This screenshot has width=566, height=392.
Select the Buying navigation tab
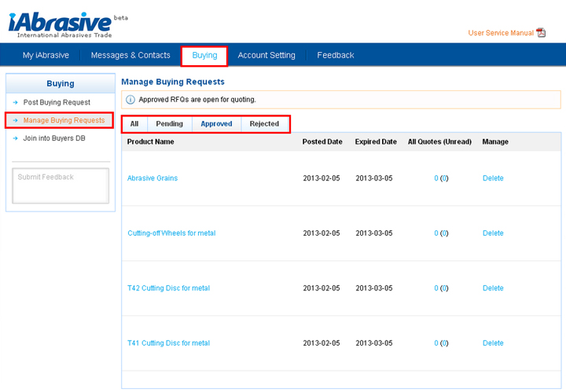[204, 55]
